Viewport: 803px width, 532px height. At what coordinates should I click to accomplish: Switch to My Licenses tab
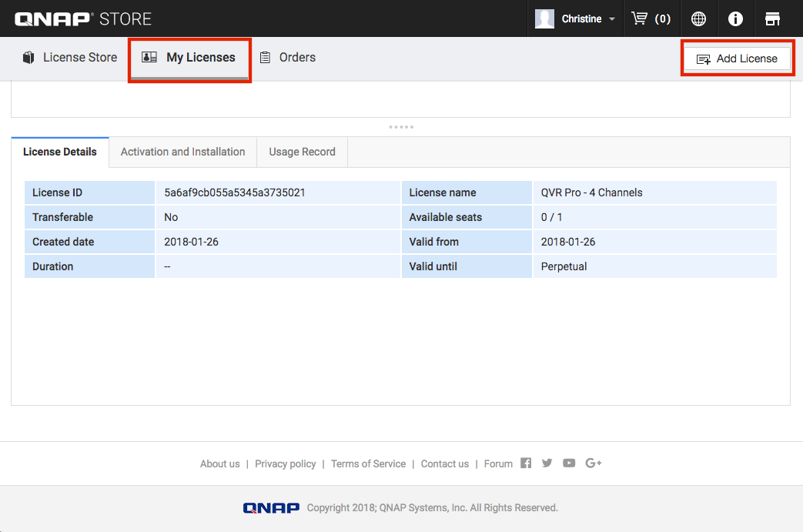click(189, 59)
